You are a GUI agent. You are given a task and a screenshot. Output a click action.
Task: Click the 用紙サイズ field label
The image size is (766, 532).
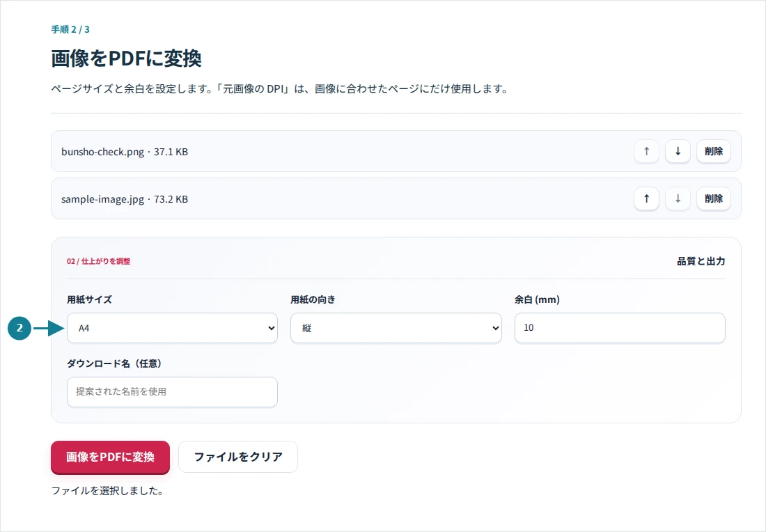[89, 299]
